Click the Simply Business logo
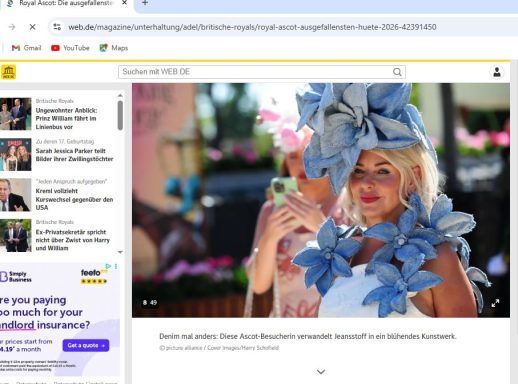The height and width of the screenshot is (384, 518). tap(16, 277)
